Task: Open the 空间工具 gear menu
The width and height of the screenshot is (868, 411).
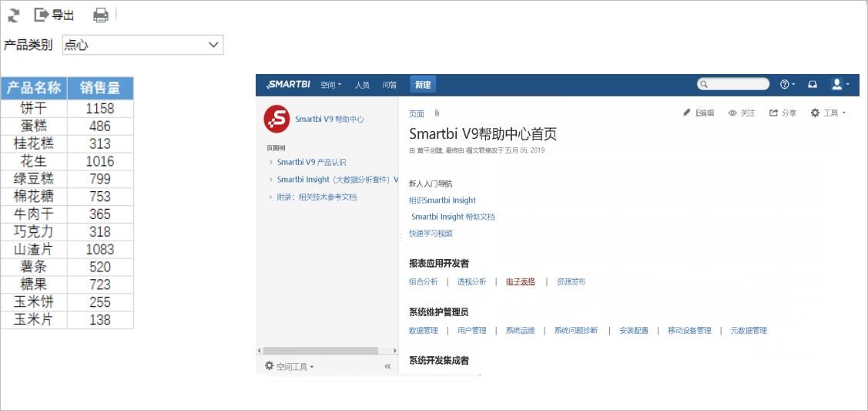Action: coord(289,366)
